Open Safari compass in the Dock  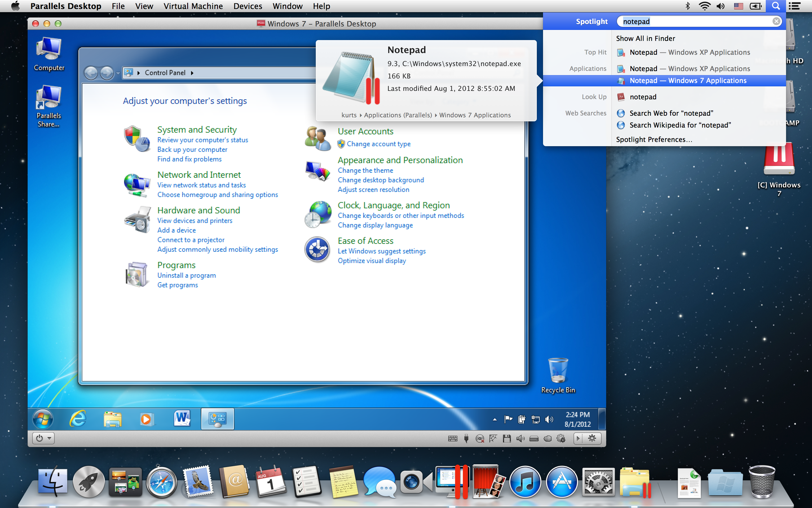pyautogui.click(x=162, y=482)
